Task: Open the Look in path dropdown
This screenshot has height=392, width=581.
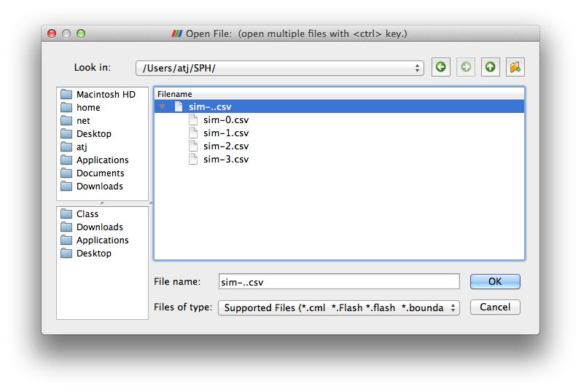Action: [x=279, y=68]
